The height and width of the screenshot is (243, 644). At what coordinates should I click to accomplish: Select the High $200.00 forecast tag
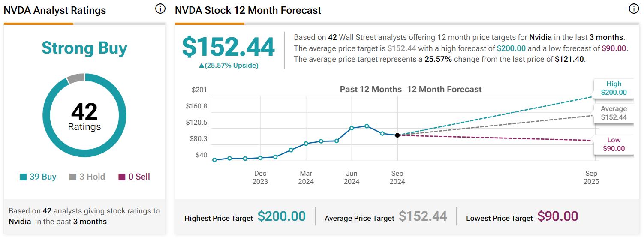613,88
